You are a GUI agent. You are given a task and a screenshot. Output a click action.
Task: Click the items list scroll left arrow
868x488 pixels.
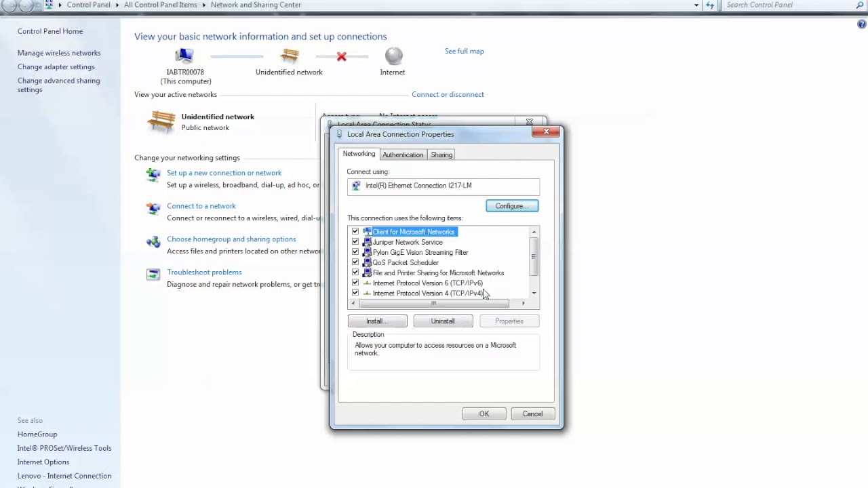(x=352, y=303)
